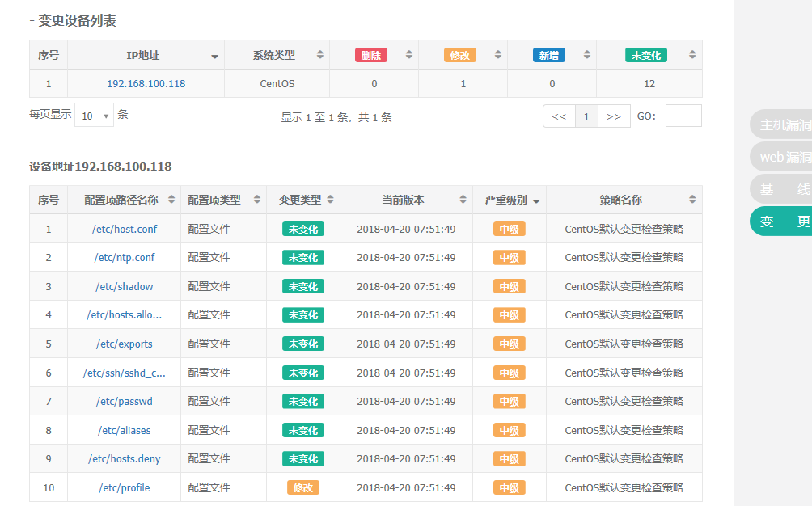Click sort arrows beside 系统类型 header
This screenshot has height=506, width=812.
click(320, 55)
